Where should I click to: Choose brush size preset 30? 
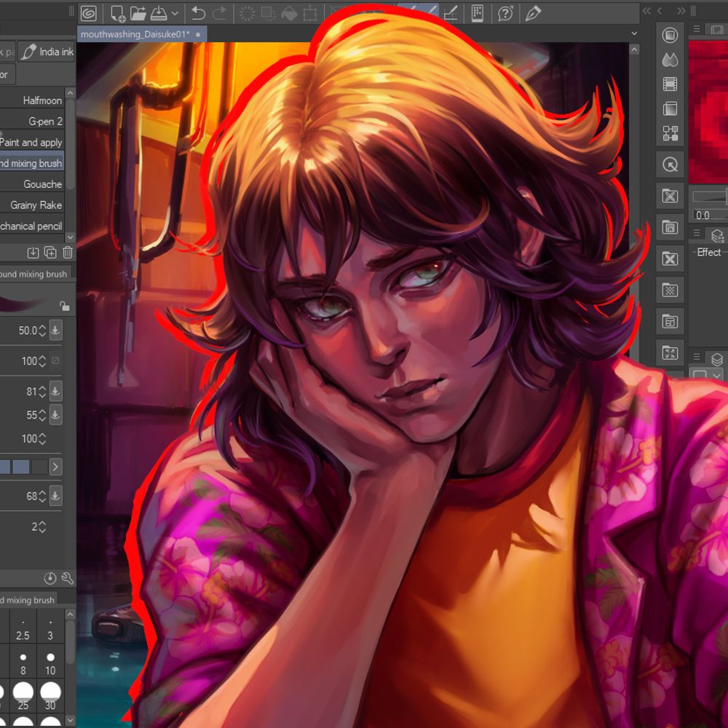pos(50,697)
